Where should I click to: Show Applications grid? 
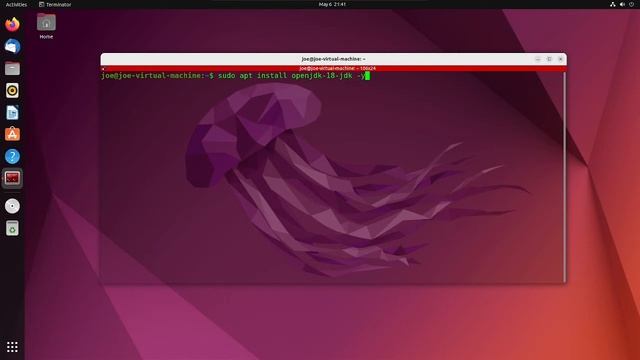pyautogui.click(x=12, y=347)
